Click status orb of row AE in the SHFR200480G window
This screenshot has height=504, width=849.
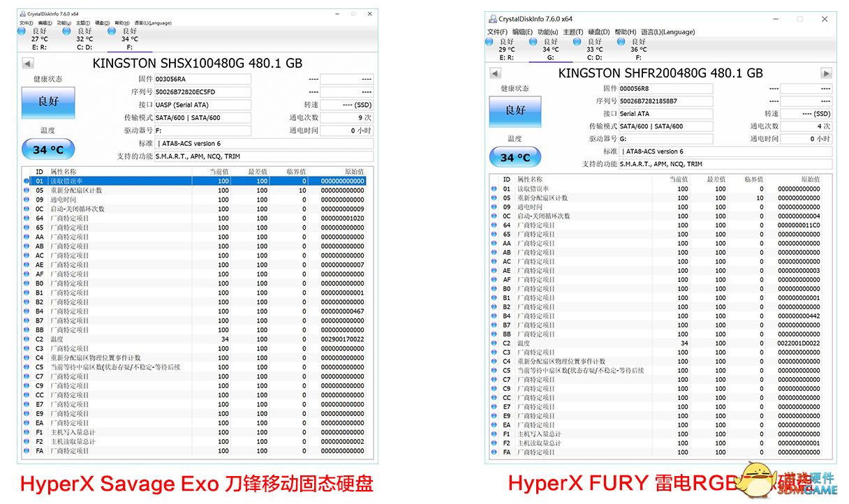coord(494,271)
